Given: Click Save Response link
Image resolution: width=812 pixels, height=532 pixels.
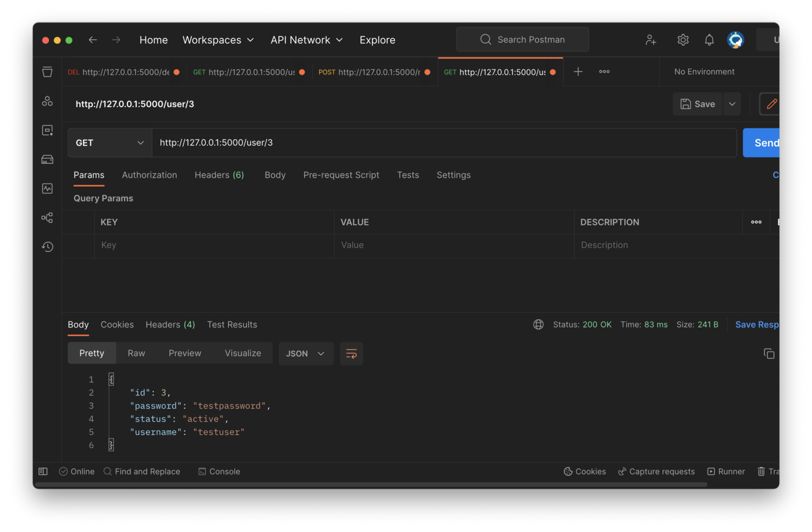Looking at the screenshot, I should 757,324.
